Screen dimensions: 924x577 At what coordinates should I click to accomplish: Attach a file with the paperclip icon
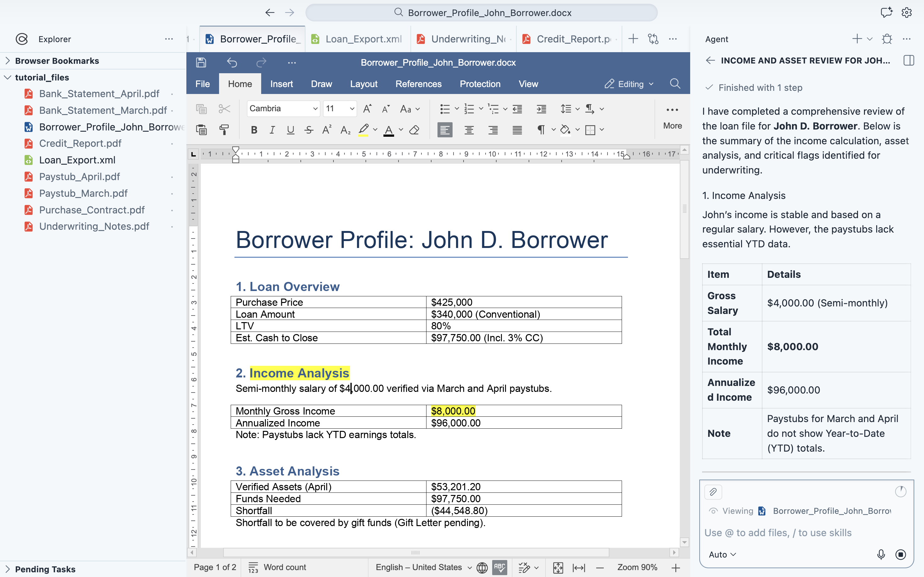(x=713, y=492)
